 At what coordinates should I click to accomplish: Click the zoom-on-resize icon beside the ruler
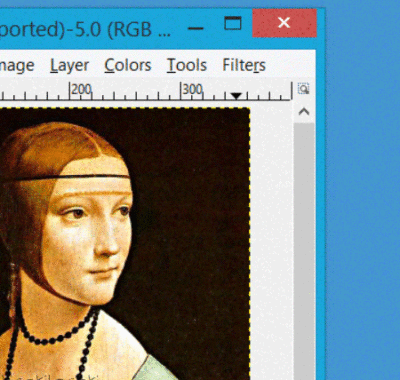303,89
